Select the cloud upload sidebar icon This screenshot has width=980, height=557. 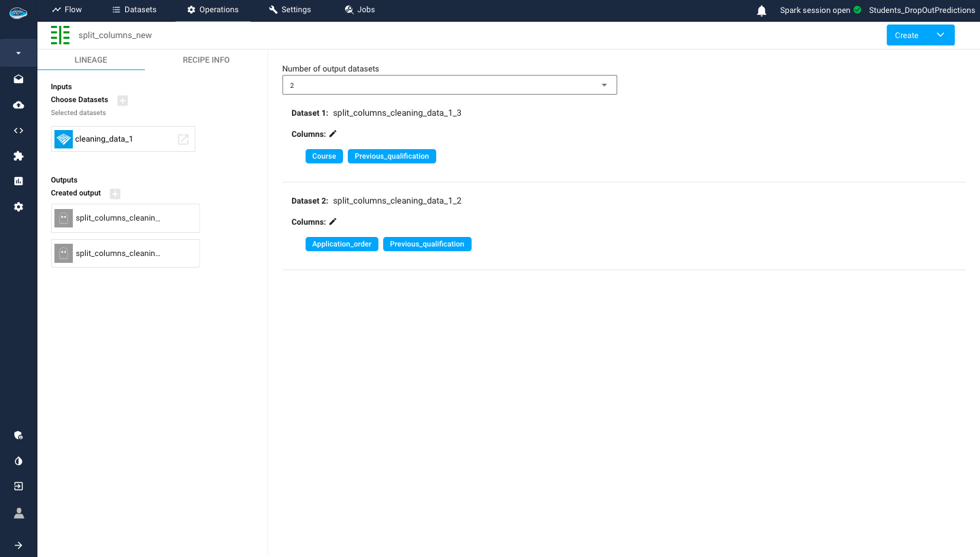point(18,104)
